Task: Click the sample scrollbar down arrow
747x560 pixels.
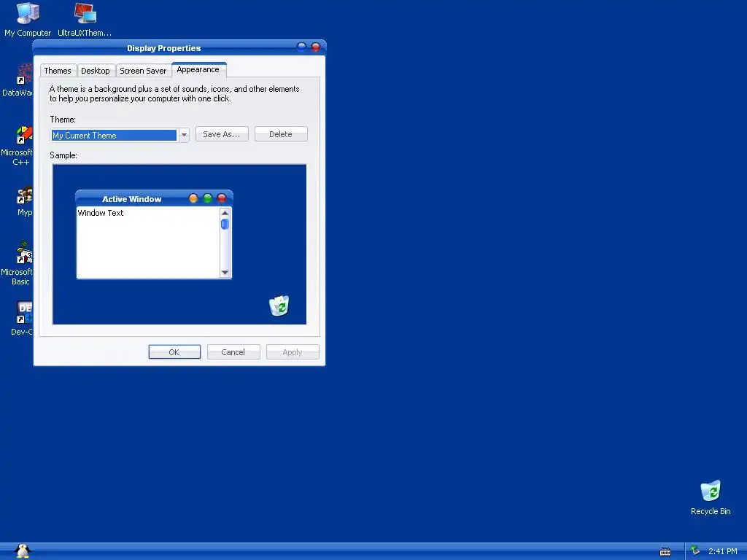Action: click(225, 273)
